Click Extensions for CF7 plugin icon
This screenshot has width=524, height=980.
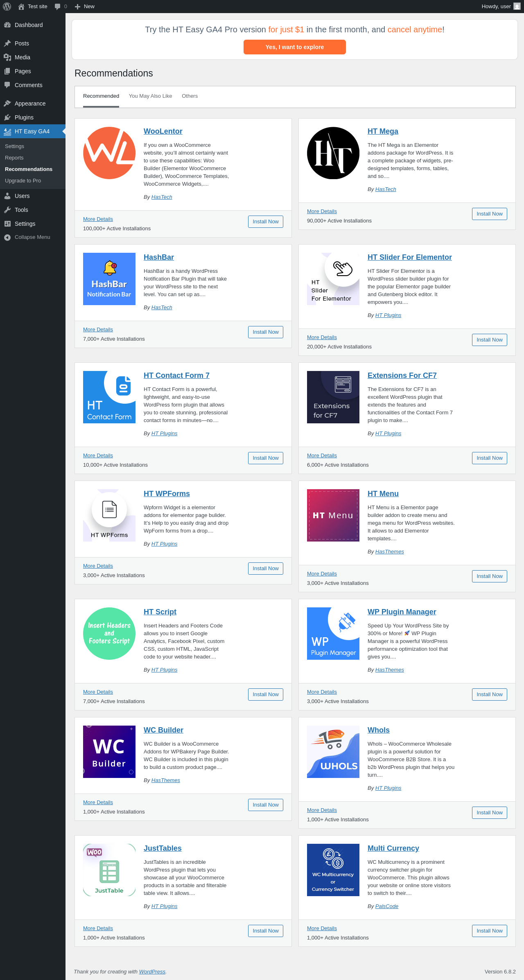coord(333,397)
